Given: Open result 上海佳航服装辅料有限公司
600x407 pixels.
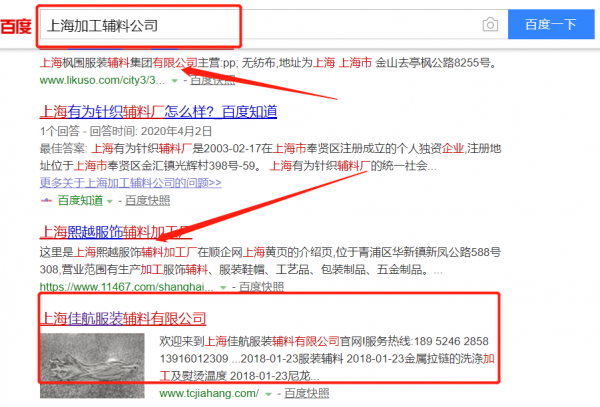Looking at the screenshot, I should pos(122,318).
